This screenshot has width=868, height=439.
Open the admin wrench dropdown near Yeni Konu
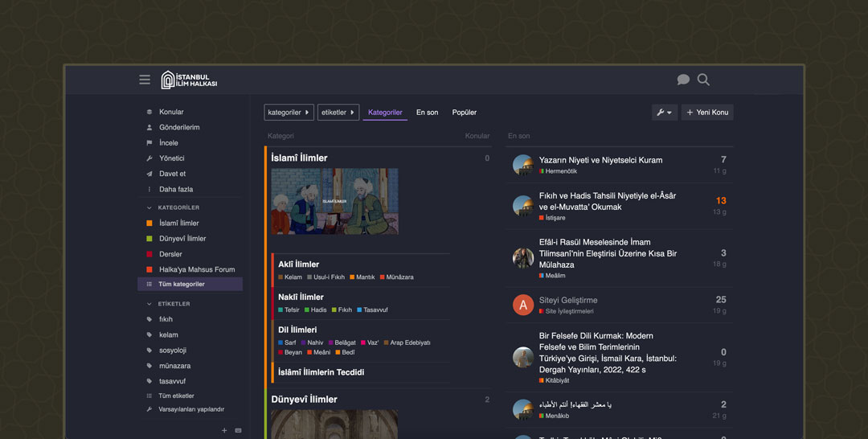665,113
